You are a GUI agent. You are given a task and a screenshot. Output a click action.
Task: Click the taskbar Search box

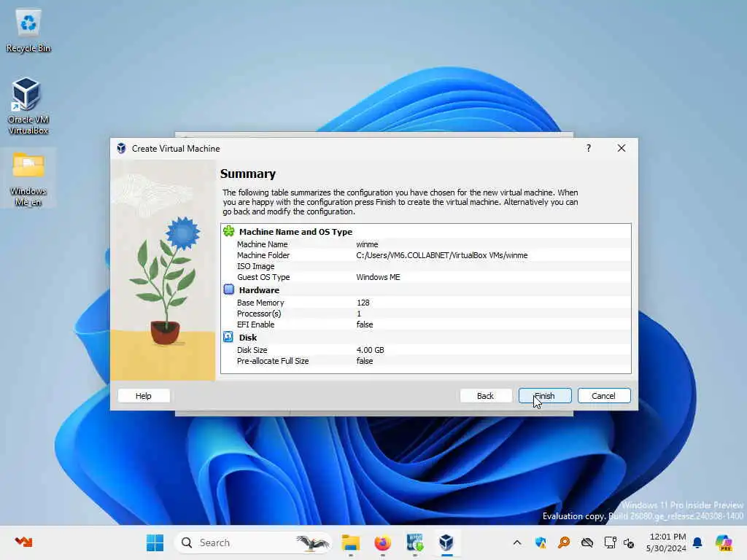point(253,542)
